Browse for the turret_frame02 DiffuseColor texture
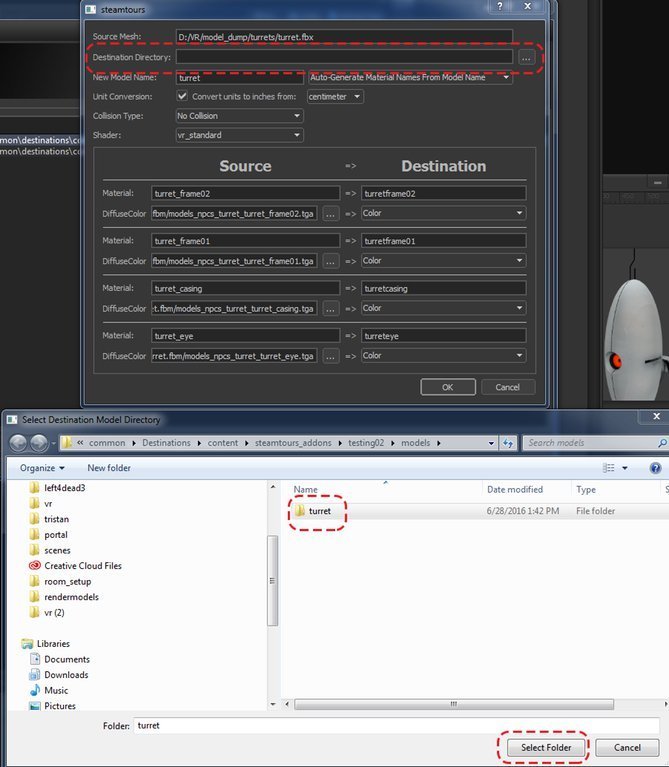669x767 pixels. (x=329, y=213)
